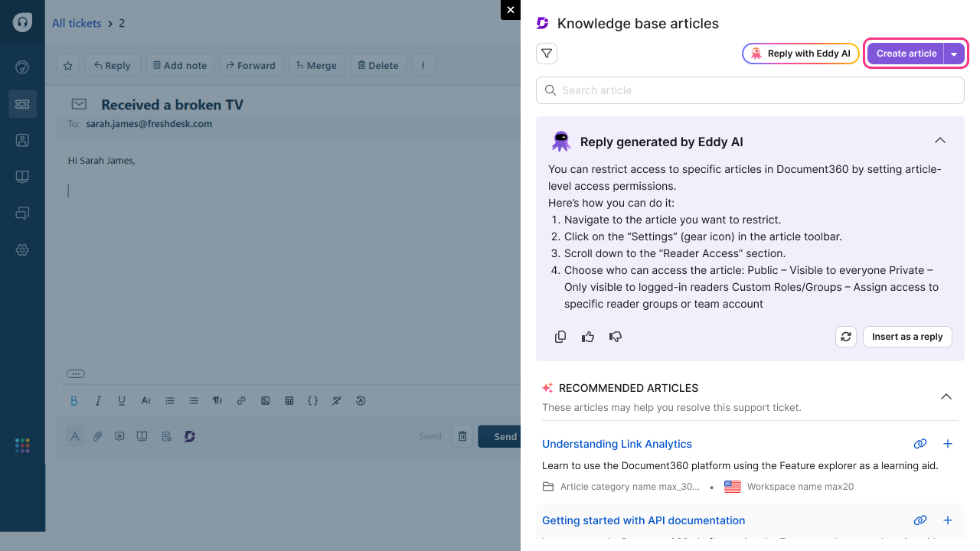Copy link for Getting started with API documentation
Screen dimensions: 980x551
(x=920, y=520)
